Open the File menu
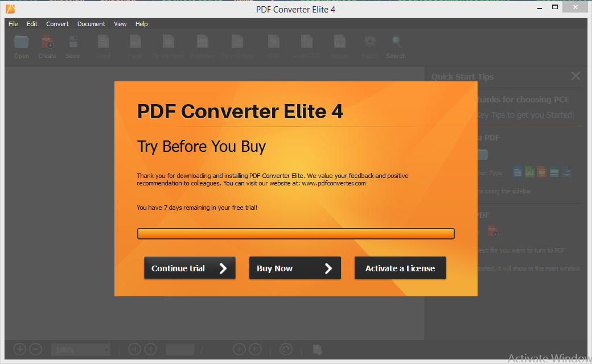This screenshot has height=364, width=592. (x=13, y=24)
